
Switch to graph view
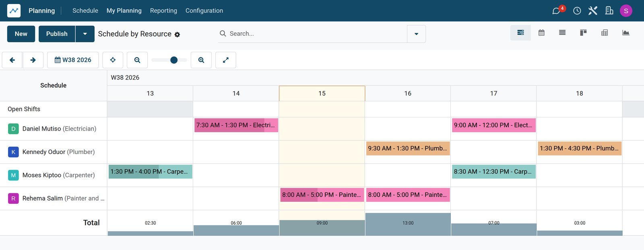625,33
